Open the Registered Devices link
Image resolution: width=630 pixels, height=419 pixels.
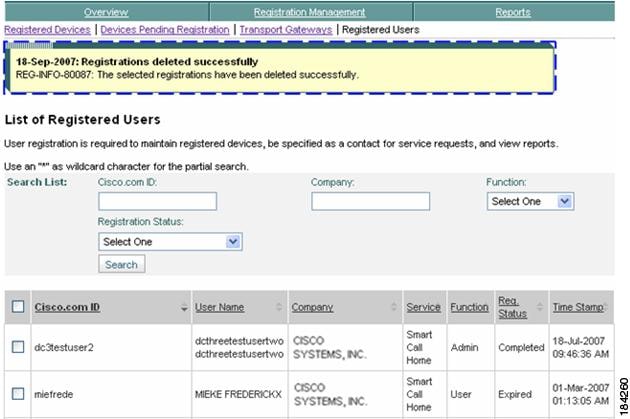click(47, 30)
